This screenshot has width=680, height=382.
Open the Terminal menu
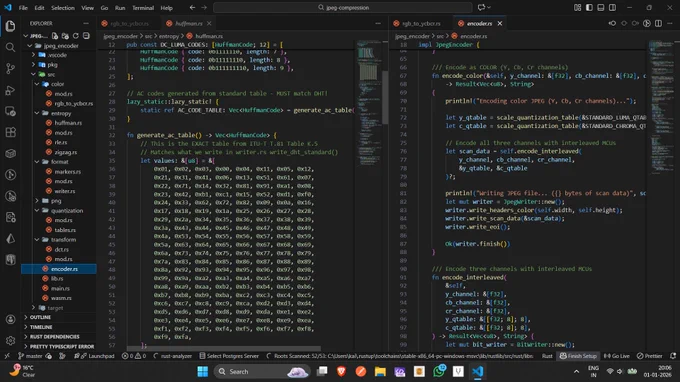click(x=143, y=8)
